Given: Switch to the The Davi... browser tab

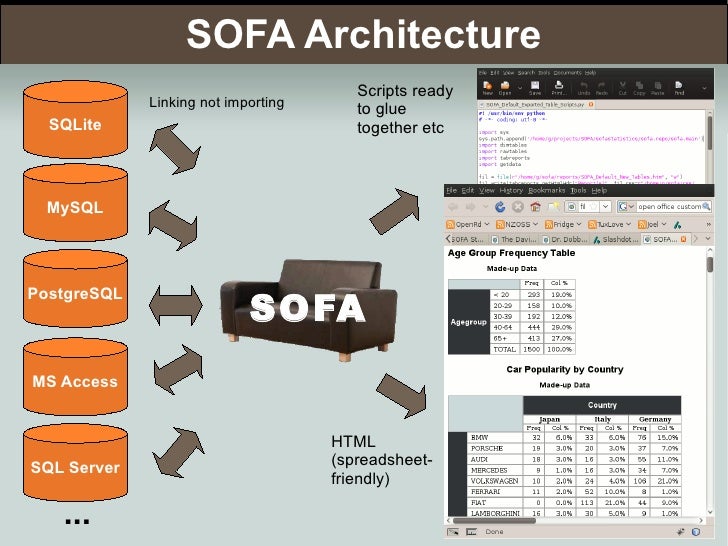Looking at the screenshot, I should pyautogui.click(x=514, y=239).
